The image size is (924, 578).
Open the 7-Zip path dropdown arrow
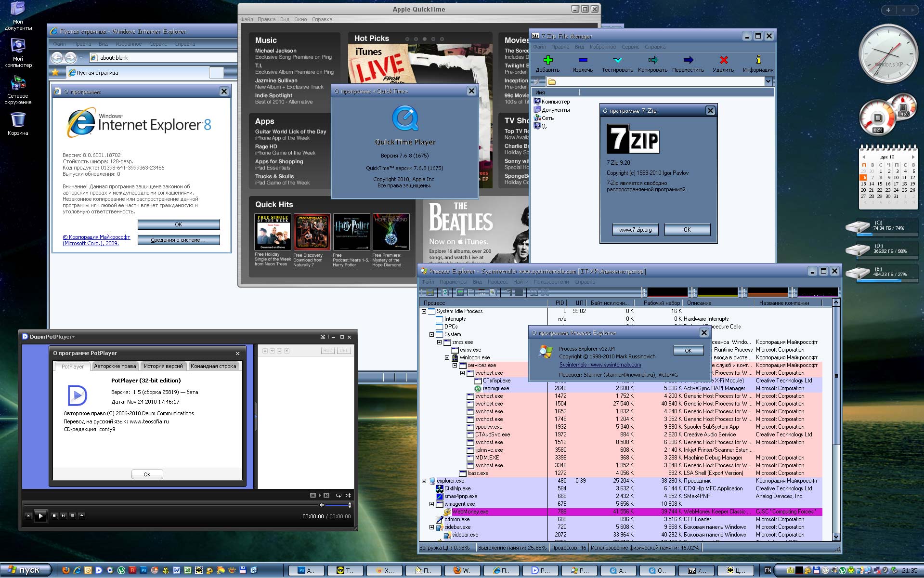click(x=768, y=81)
